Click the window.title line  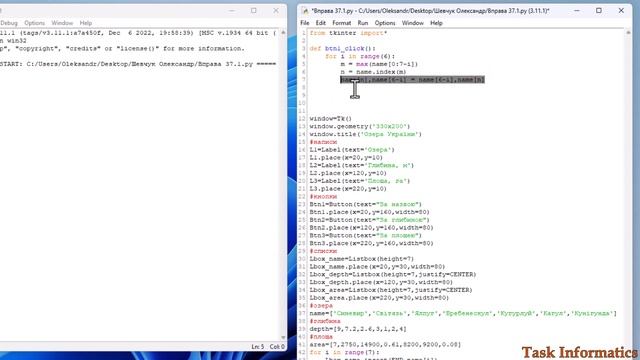[x=365, y=134]
